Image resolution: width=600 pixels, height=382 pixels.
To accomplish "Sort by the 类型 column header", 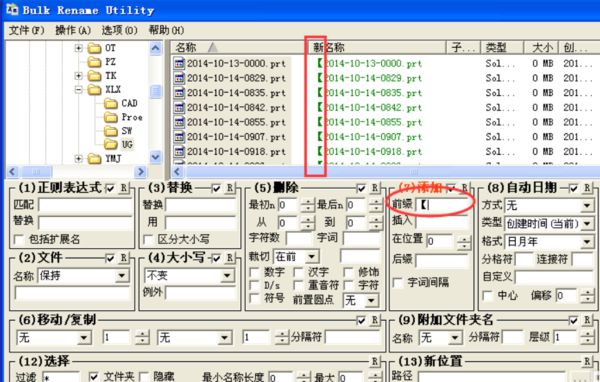I will [x=502, y=47].
